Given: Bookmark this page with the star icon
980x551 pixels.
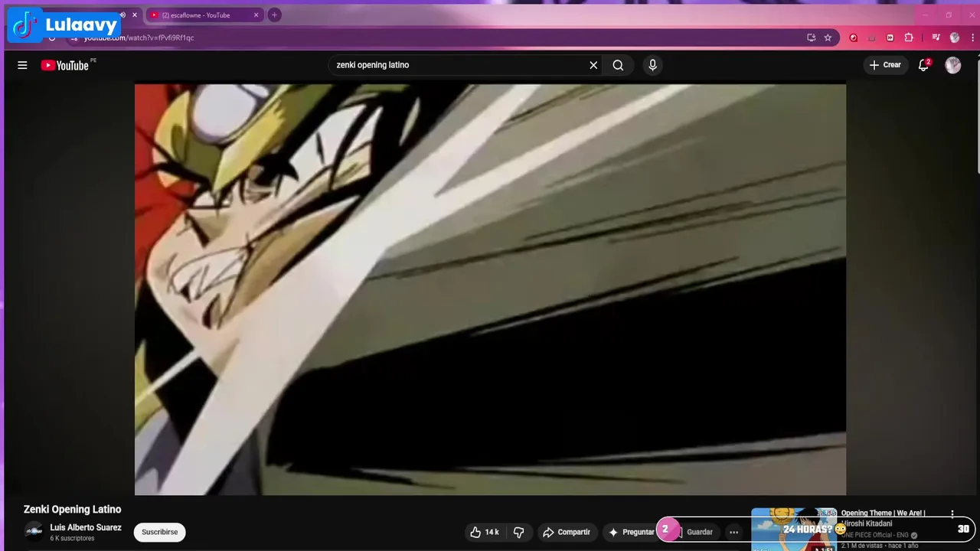Looking at the screenshot, I should pos(828,37).
